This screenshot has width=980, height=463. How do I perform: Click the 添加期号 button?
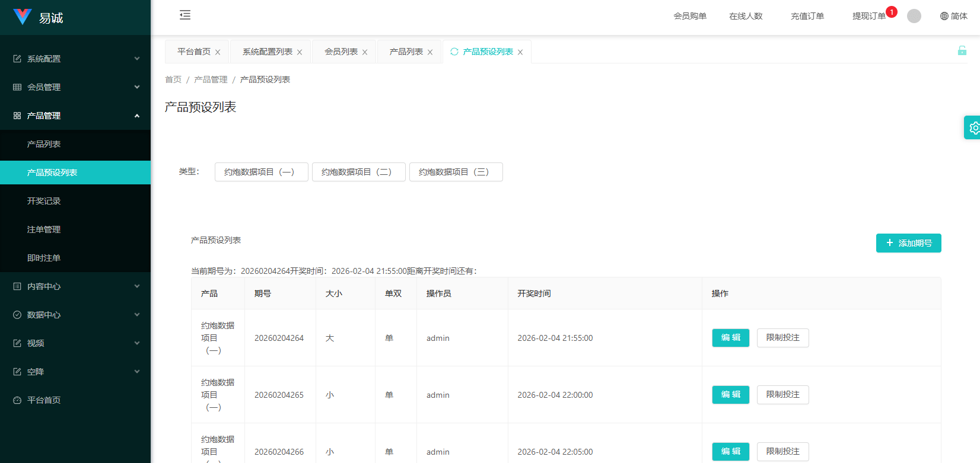click(908, 243)
